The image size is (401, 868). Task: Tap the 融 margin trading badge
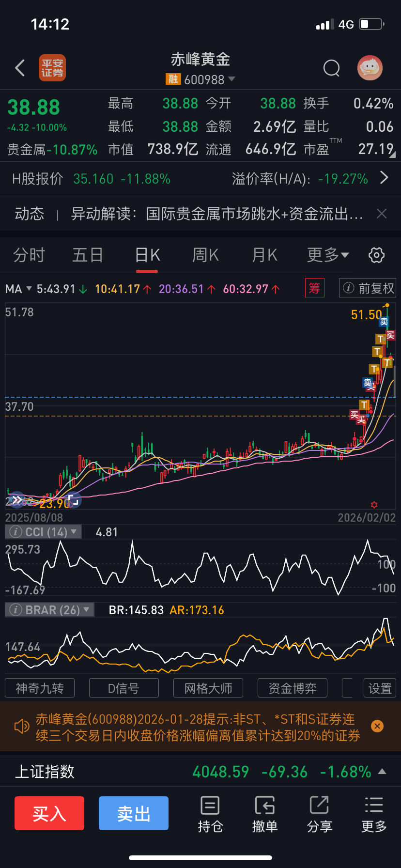[173, 79]
